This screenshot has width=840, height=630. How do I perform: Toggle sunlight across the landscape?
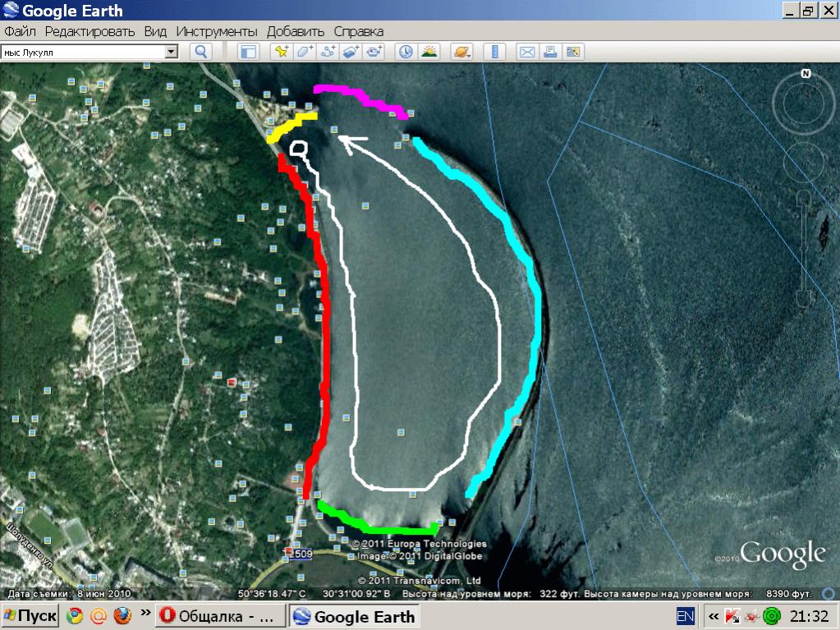pyautogui.click(x=429, y=52)
